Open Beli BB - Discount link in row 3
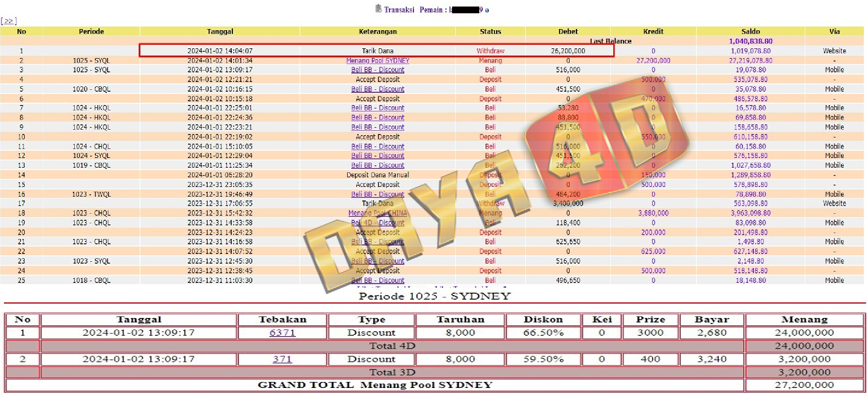 coord(377,70)
